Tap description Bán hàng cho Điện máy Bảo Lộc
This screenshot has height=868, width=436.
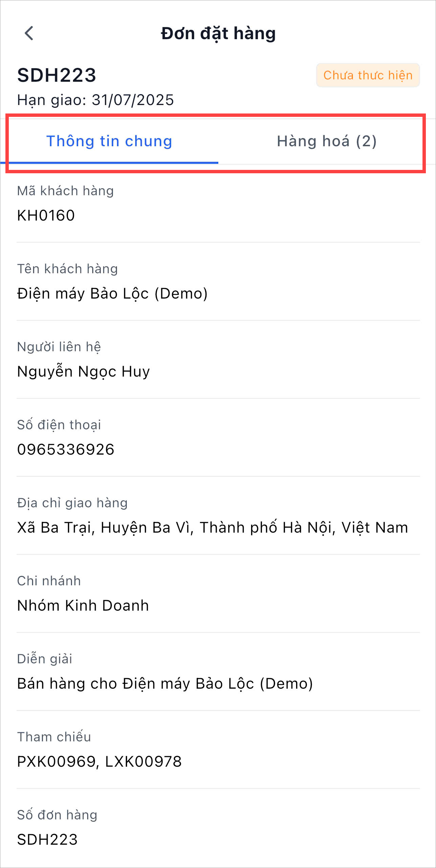pyautogui.click(x=165, y=684)
